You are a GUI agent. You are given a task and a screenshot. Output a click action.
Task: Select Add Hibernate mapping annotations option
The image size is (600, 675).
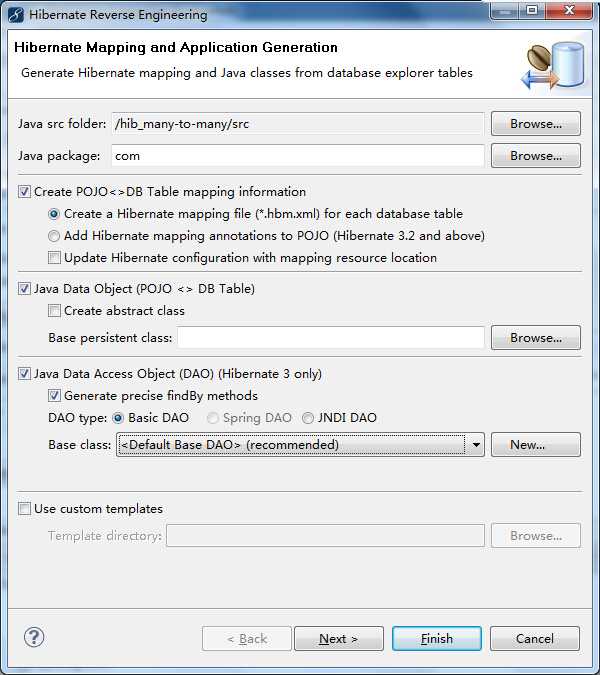[55, 236]
